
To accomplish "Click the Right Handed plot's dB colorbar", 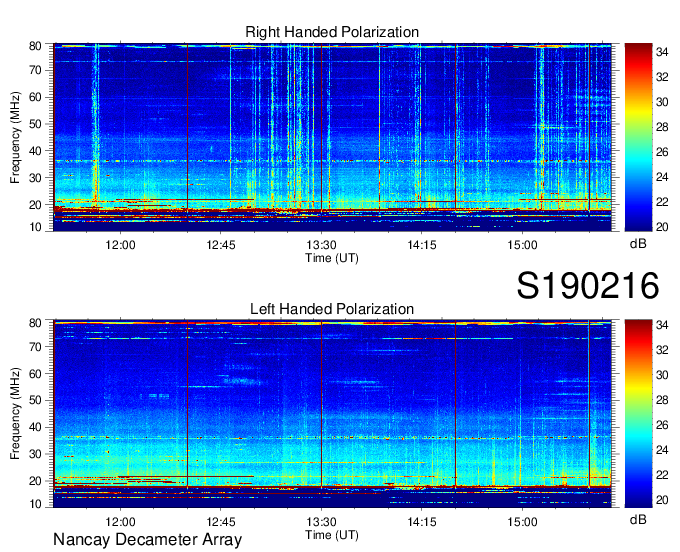I will point(638,137).
